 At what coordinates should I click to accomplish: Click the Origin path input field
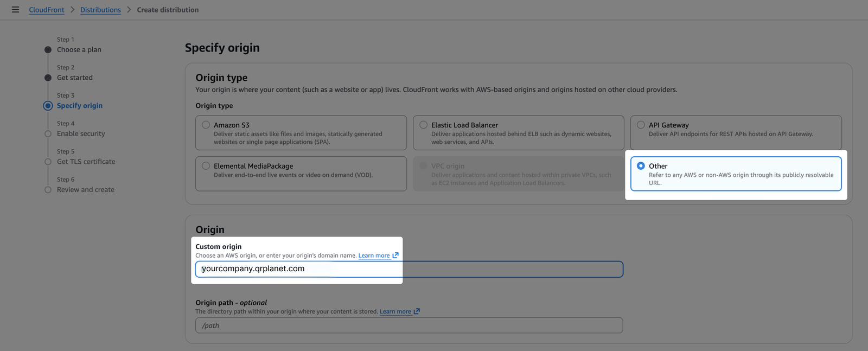click(409, 326)
